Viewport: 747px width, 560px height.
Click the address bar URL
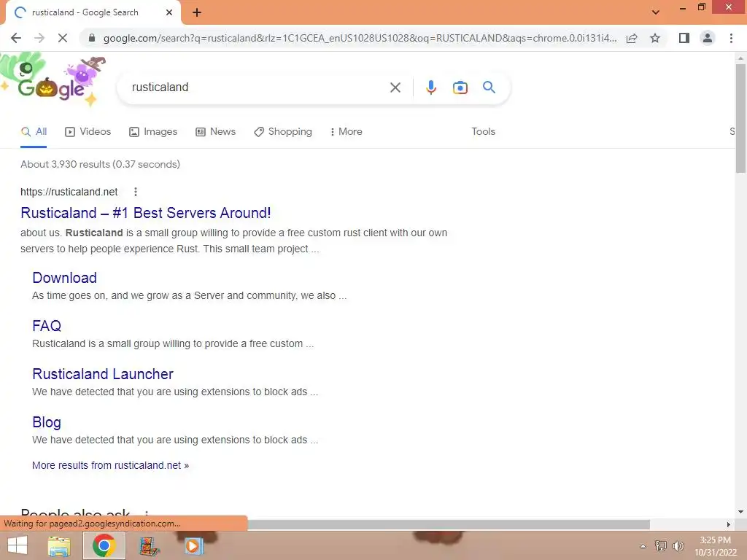(360, 38)
